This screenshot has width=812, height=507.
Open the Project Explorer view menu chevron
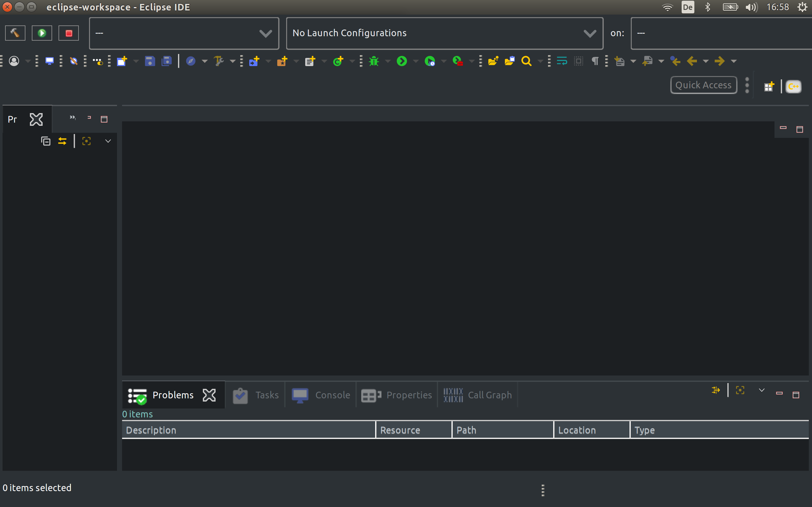click(x=108, y=141)
